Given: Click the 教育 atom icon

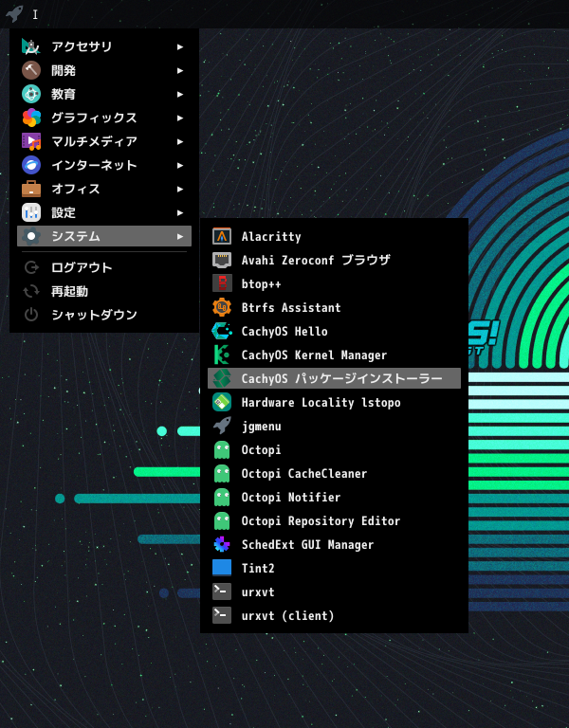Looking at the screenshot, I should click(31, 94).
